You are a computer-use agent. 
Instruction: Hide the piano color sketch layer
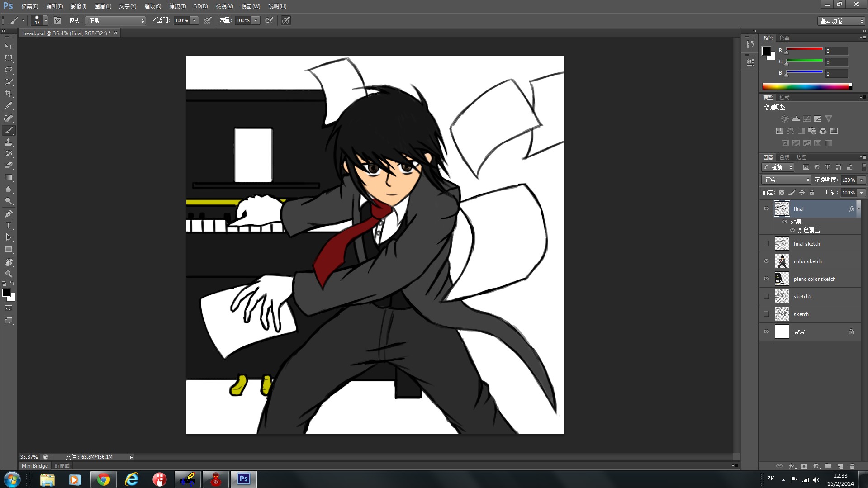[766, 279]
